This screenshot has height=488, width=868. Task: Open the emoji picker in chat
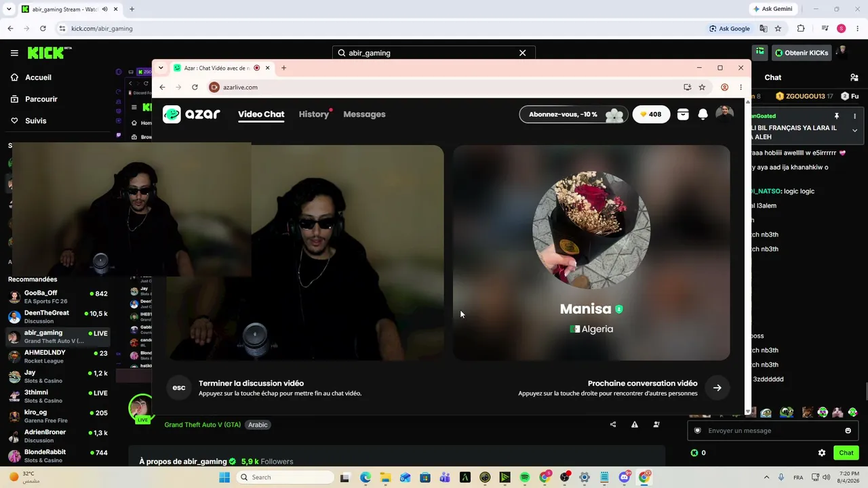[x=848, y=430]
